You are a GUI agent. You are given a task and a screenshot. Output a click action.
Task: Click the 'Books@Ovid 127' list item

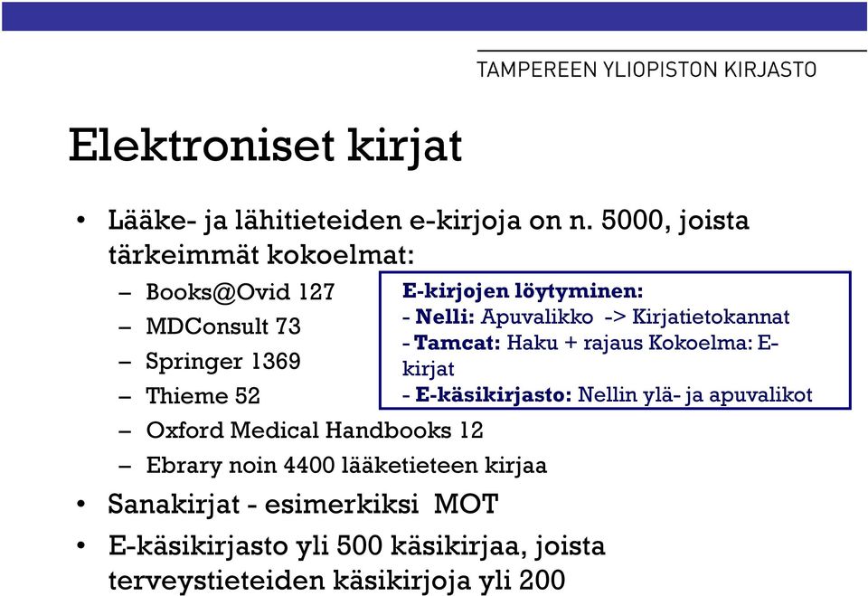pos(241,292)
